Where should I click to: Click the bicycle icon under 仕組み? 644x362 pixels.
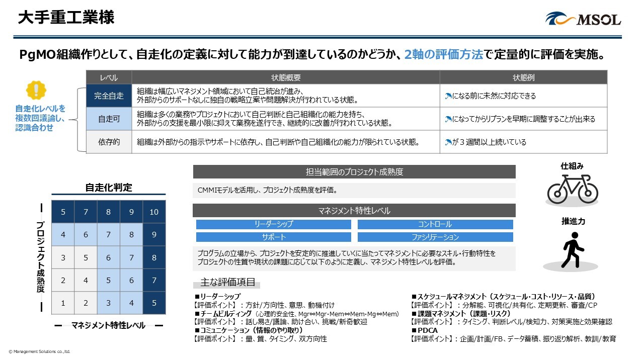coord(573,188)
